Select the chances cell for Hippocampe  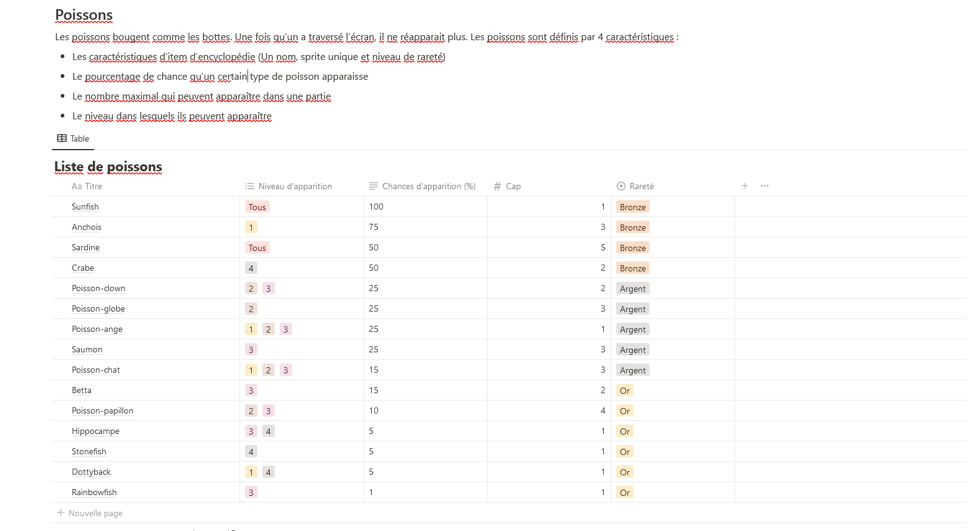tap(424, 431)
